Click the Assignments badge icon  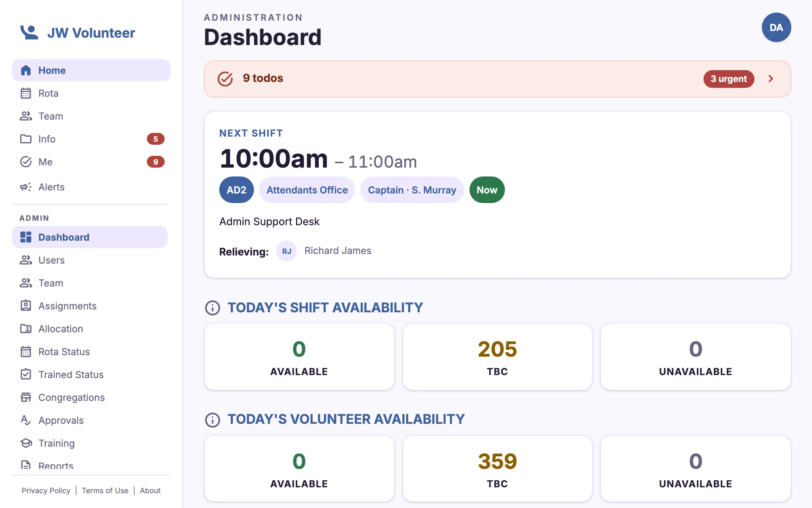click(x=26, y=306)
